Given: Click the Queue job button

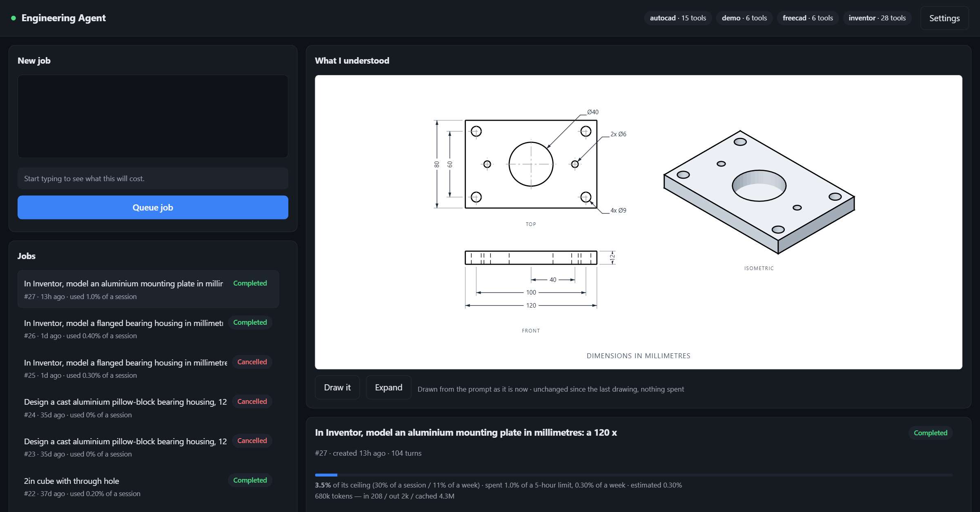Looking at the screenshot, I should point(153,207).
